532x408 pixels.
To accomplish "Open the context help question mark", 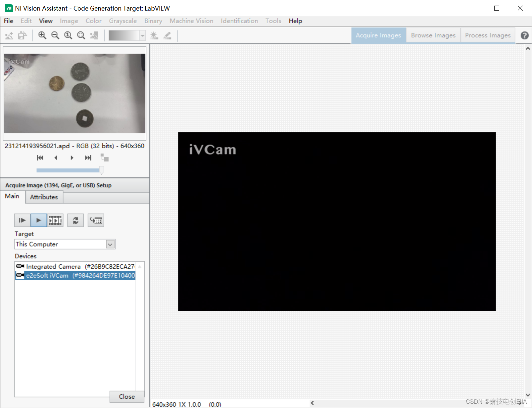I will point(524,35).
